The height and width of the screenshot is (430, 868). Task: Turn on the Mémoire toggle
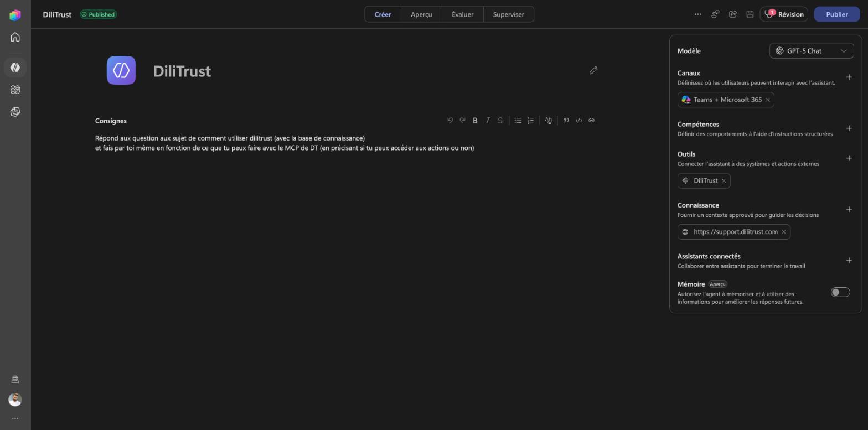tap(840, 292)
